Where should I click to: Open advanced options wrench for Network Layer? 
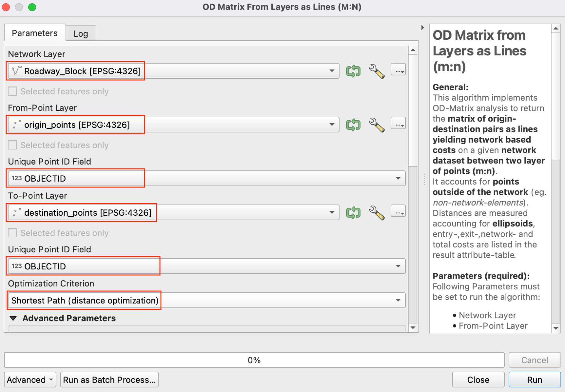[377, 71]
